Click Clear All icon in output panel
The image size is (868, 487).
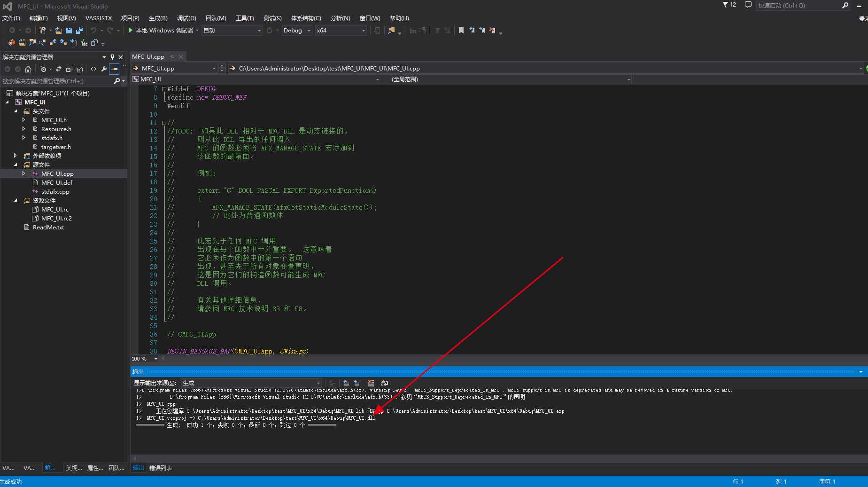(371, 383)
